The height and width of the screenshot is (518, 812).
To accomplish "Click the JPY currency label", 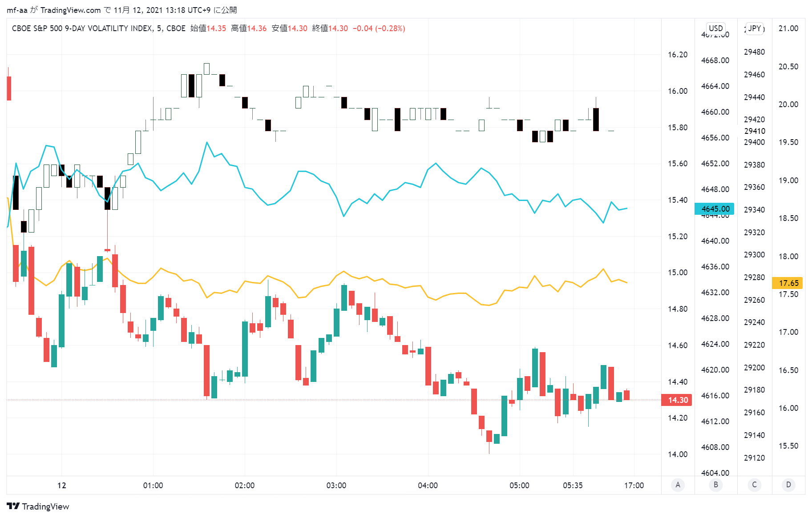I will 755,28.
